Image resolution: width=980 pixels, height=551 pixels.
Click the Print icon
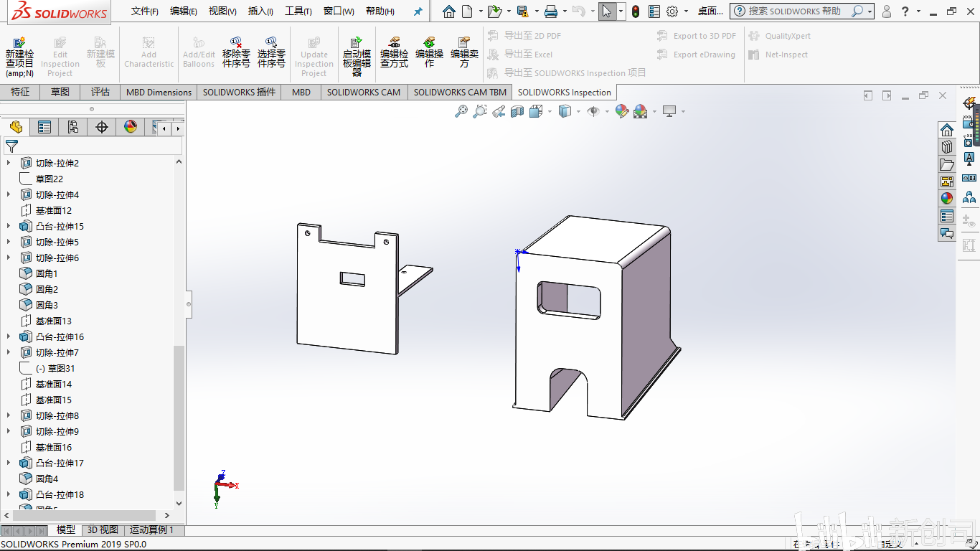tap(551, 11)
